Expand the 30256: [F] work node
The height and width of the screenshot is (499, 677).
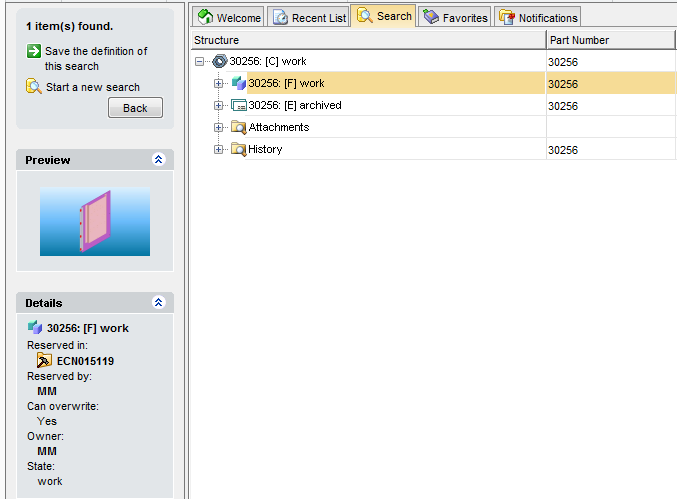point(218,84)
